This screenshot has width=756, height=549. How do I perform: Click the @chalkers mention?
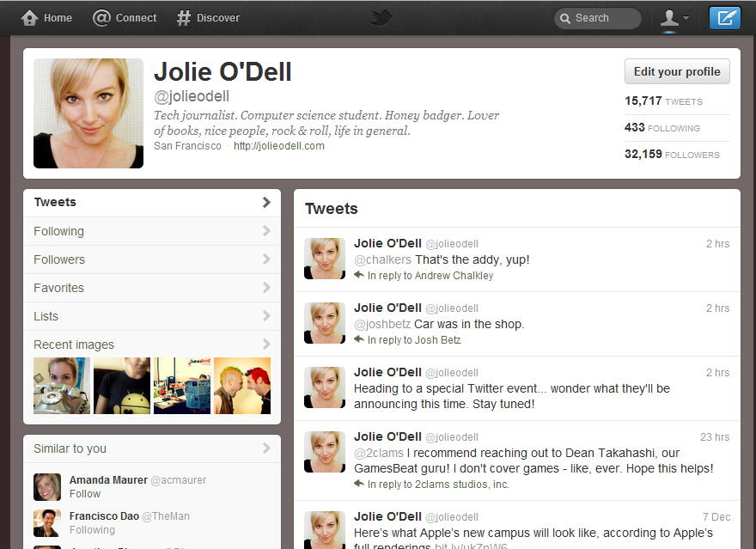382,259
